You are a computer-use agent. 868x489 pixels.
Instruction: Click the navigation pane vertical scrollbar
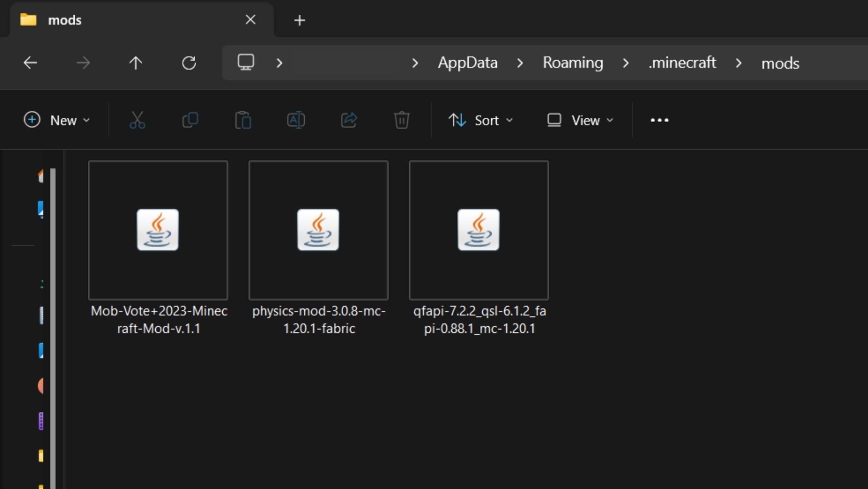[53, 317]
